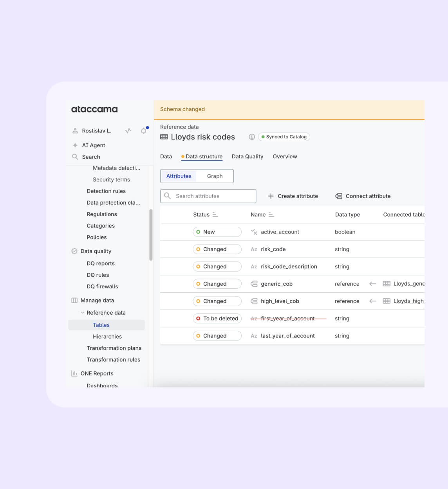This screenshot has height=489, width=448.
Task: Switch to the Attributes view
Action: (x=179, y=176)
